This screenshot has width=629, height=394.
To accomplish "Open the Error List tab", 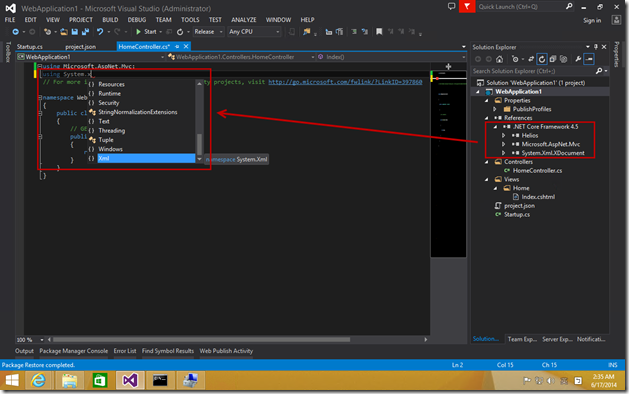I will pos(125,351).
